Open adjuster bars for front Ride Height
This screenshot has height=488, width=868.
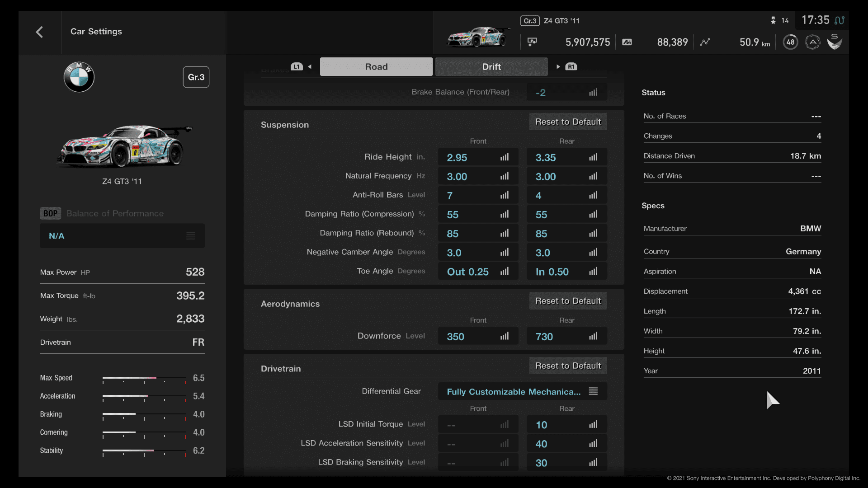coord(505,157)
